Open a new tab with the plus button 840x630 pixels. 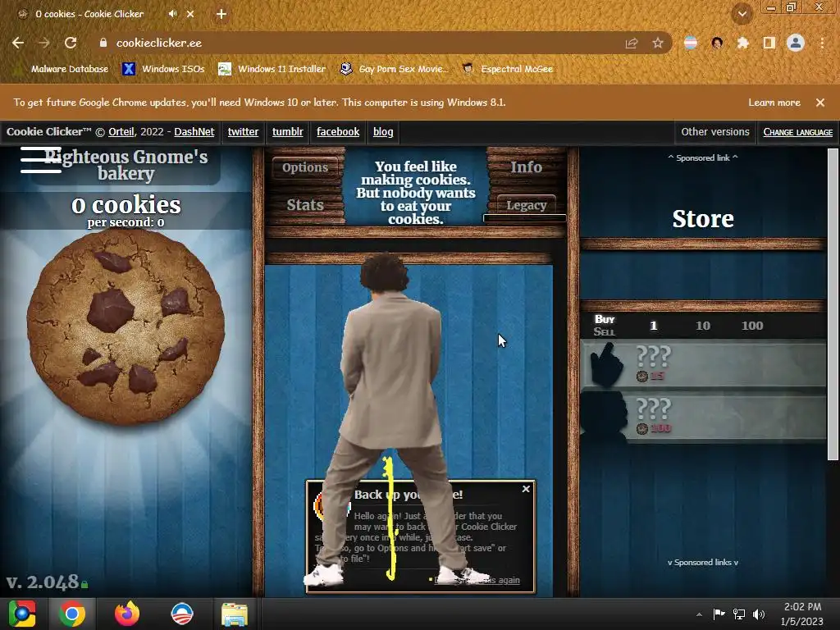click(221, 14)
